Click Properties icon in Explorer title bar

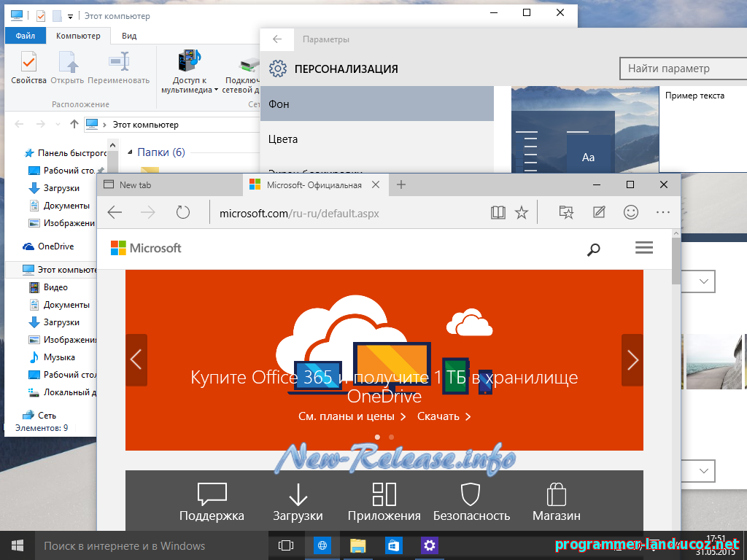[41, 16]
